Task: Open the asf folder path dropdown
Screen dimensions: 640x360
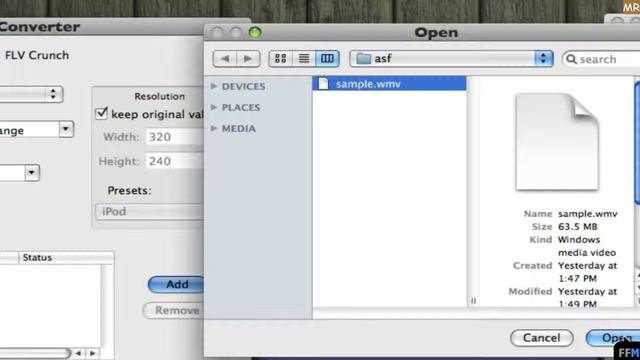Action: pyautogui.click(x=451, y=59)
